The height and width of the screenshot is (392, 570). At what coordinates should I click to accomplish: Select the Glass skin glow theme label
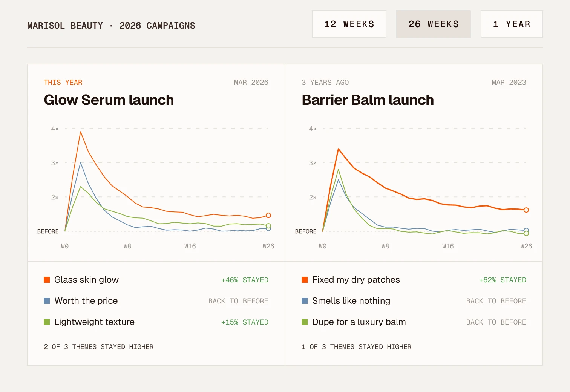pyautogui.click(x=86, y=280)
